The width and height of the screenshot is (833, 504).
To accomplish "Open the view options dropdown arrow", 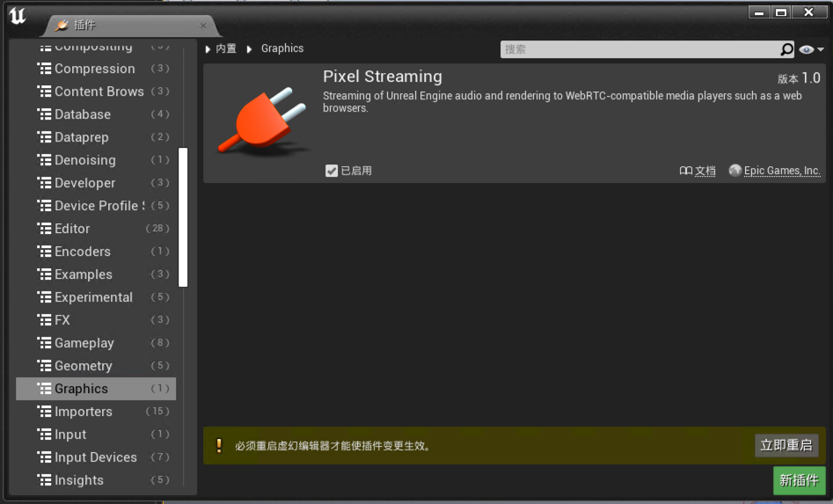I will click(821, 49).
